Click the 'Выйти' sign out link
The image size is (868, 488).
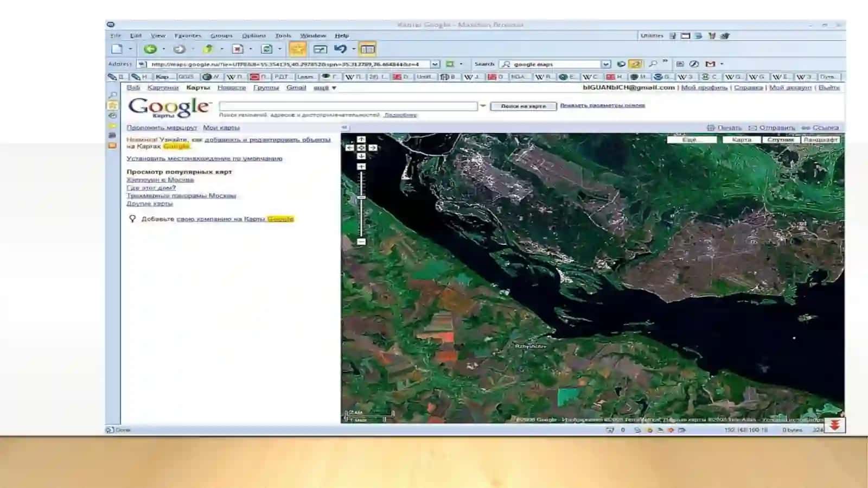[829, 87]
